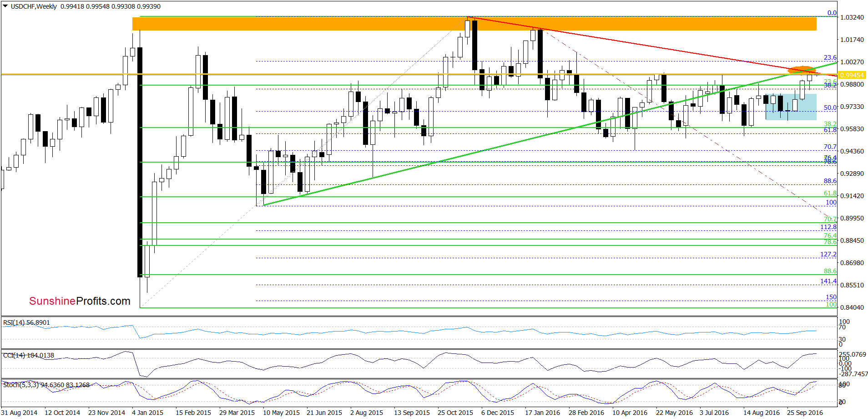Select the highlighted 0.99454 current price label
Screen dimensions: 868x419
pos(852,75)
